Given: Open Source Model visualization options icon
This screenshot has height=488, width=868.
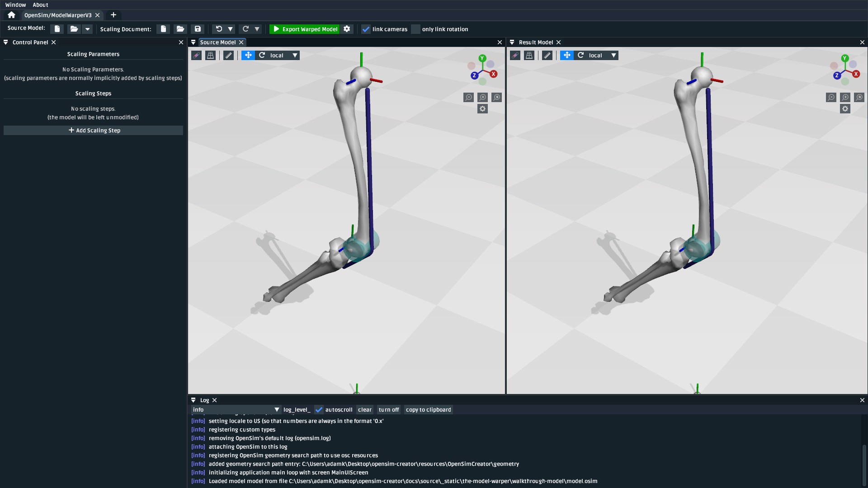Looking at the screenshot, I should 196,55.
